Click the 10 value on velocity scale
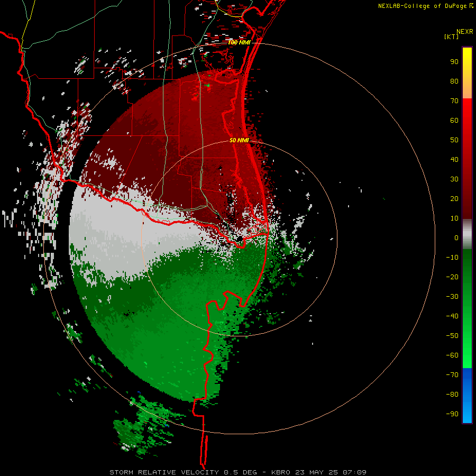Viewport: 476px width, 476px height. pyautogui.click(x=454, y=218)
